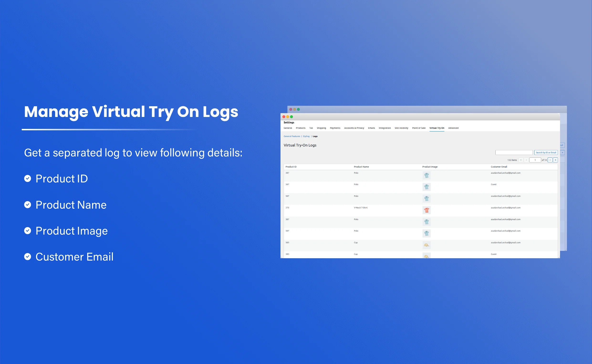Open the Advanced settings tab
The image size is (592, 364).
pos(453,128)
